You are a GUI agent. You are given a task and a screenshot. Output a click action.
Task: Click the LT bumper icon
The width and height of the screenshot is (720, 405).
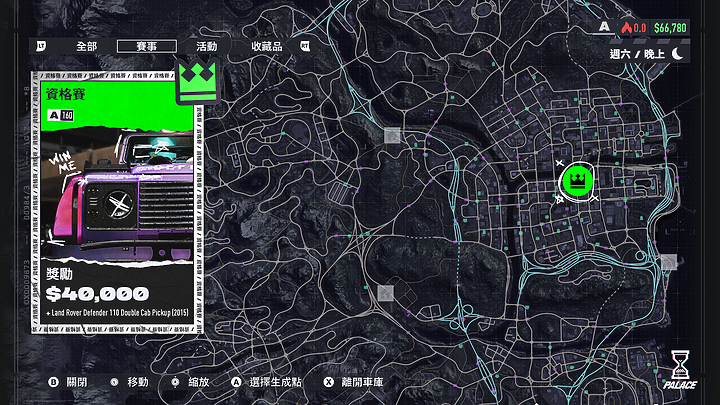(x=41, y=46)
